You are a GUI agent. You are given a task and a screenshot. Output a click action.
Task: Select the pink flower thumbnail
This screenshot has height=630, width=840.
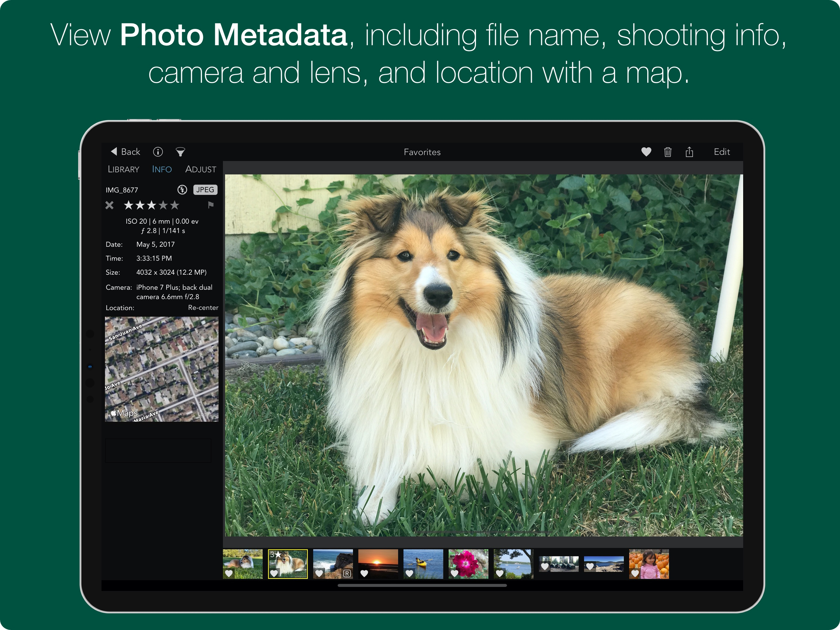[468, 563]
